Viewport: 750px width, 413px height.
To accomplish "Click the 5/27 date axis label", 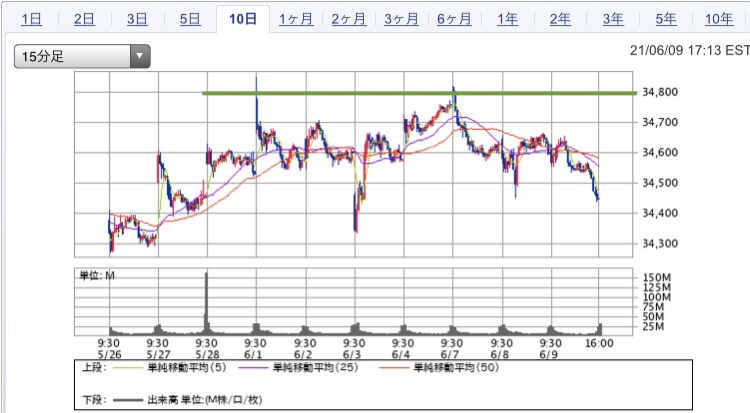I will click(x=158, y=355).
